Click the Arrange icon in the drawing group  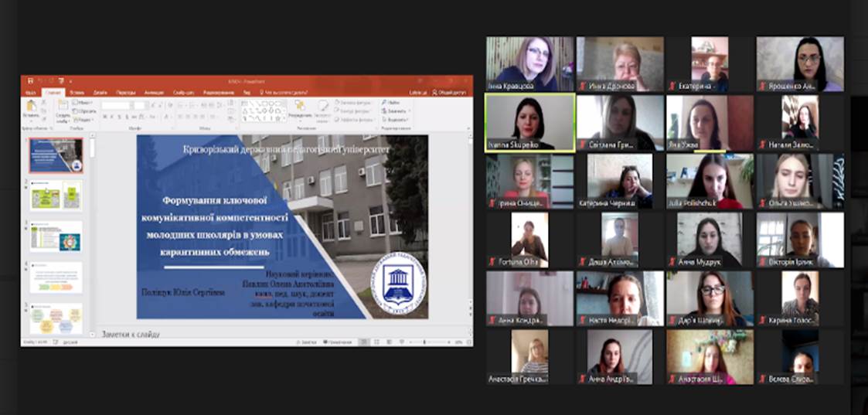pos(299,107)
